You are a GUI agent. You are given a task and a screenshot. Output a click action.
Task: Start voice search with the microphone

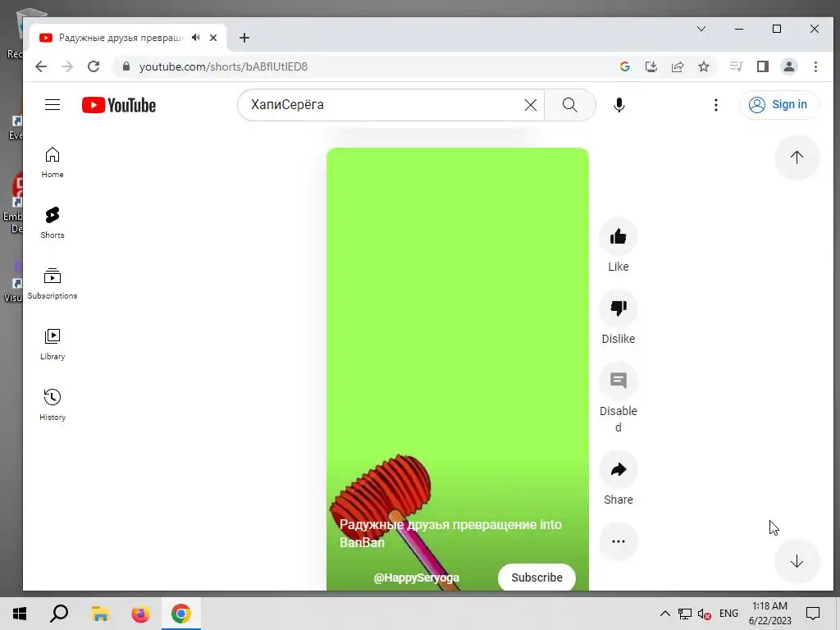[619, 105]
